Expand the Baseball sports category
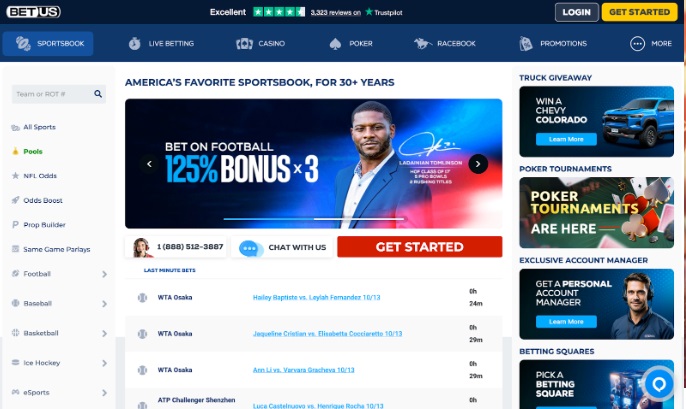686x409 pixels. point(104,303)
